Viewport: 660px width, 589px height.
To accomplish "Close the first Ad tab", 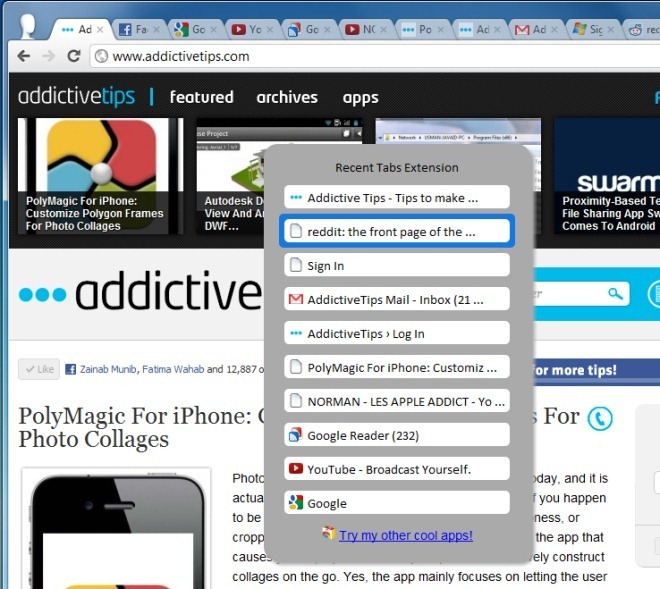I will pyautogui.click(x=100, y=29).
